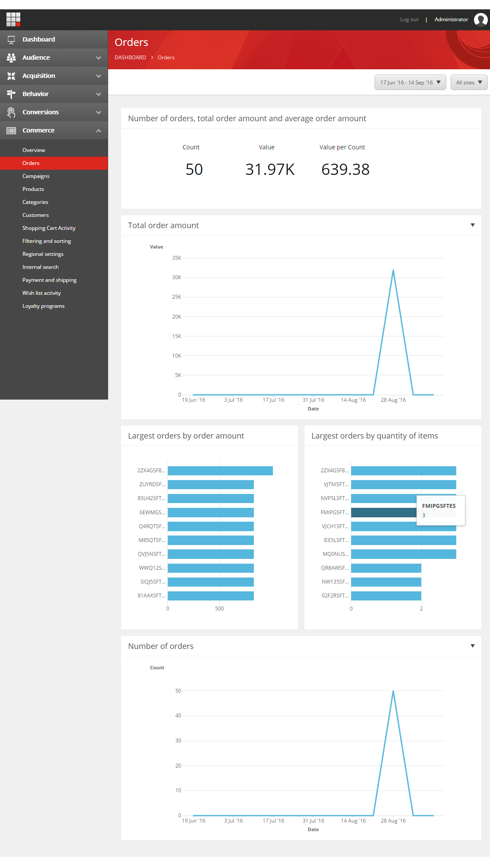Open the Number of orders chart options arrow
This screenshot has width=490, height=868.
tap(472, 646)
